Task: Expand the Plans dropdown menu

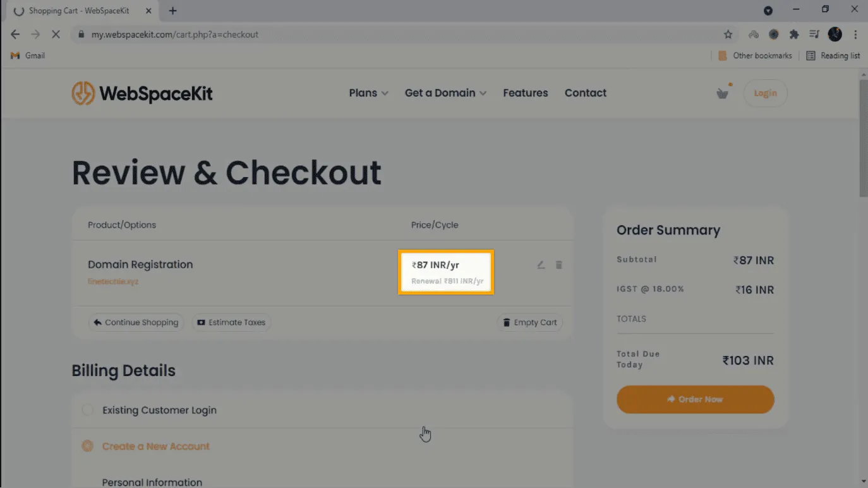Action: [368, 93]
